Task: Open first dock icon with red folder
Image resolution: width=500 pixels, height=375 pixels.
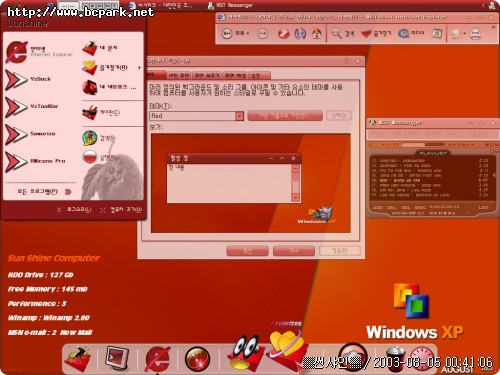Action: pos(79,359)
